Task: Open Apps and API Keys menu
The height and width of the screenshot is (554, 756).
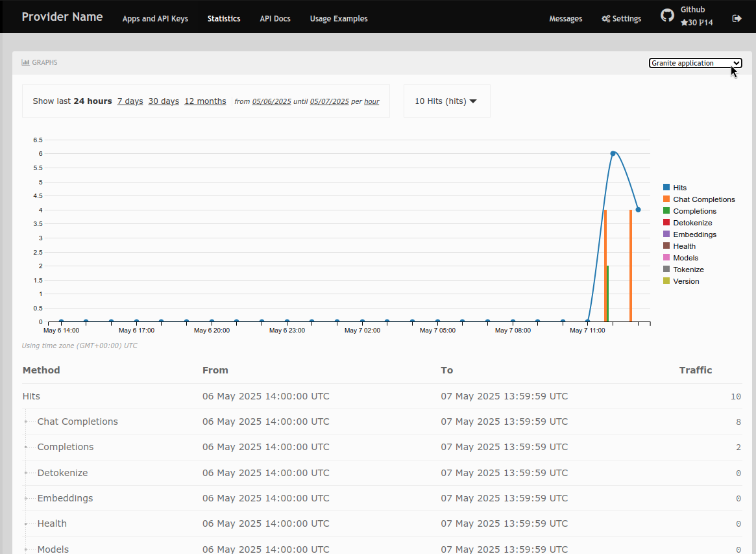Action: 155,18
